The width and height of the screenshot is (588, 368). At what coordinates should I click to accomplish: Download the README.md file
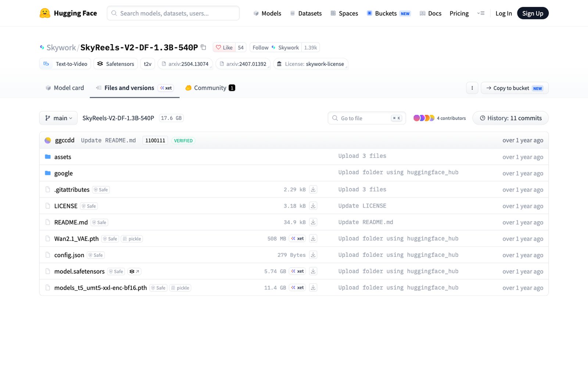tap(313, 222)
